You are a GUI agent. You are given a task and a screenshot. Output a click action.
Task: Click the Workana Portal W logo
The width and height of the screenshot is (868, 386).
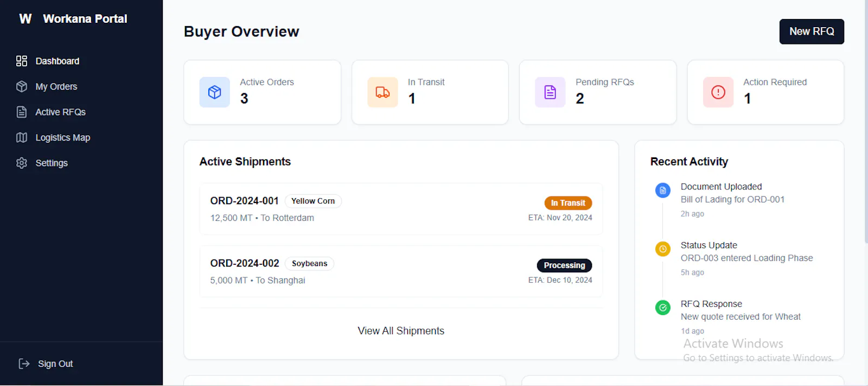[25, 19]
